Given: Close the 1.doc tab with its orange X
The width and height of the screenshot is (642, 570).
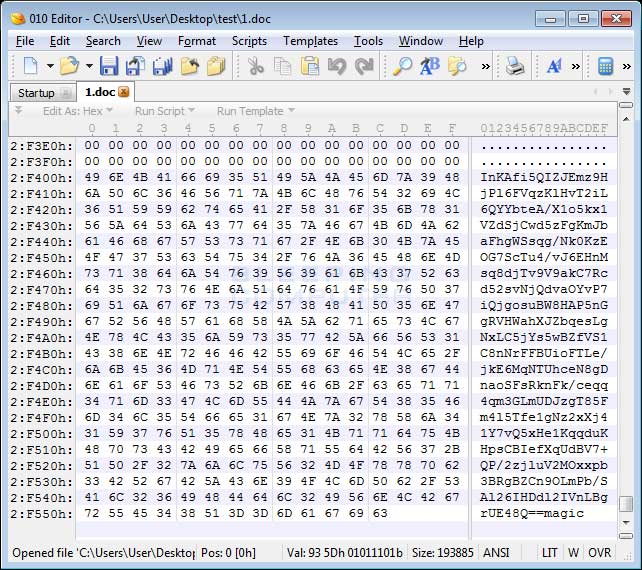Looking at the screenshot, I should [x=124, y=92].
